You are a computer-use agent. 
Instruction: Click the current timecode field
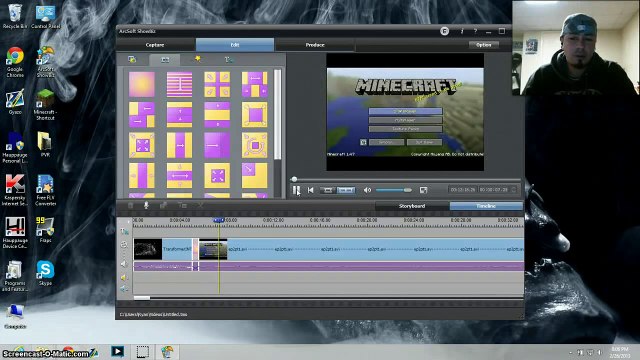coord(463,190)
